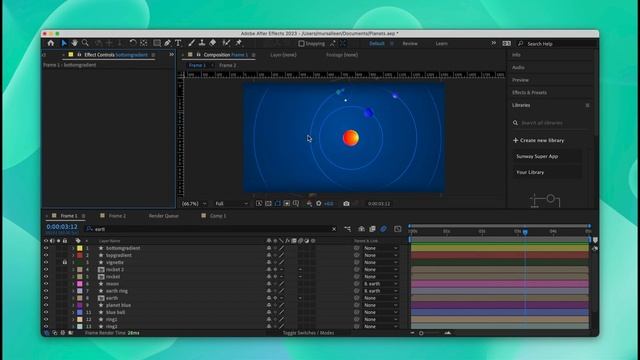Viewport: 640px width, 360px height.
Task: Click the Home icon in the toolbar
Action: (51, 43)
